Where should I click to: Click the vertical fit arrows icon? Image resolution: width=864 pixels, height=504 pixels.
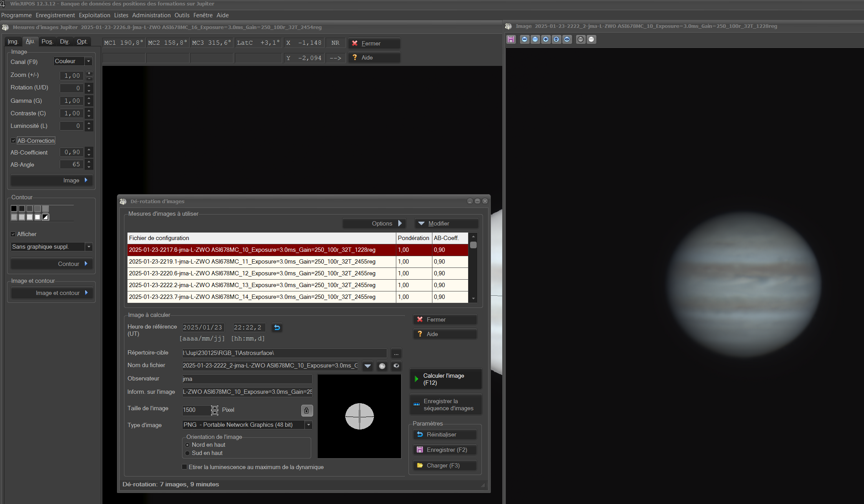(x=556, y=39)
